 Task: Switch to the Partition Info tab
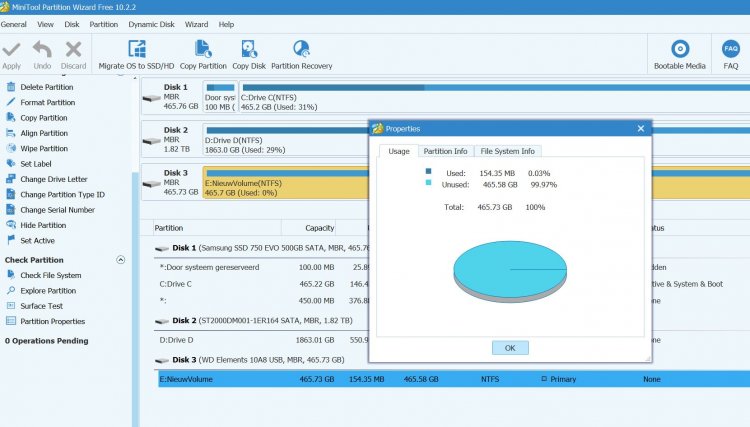point(445,151)
